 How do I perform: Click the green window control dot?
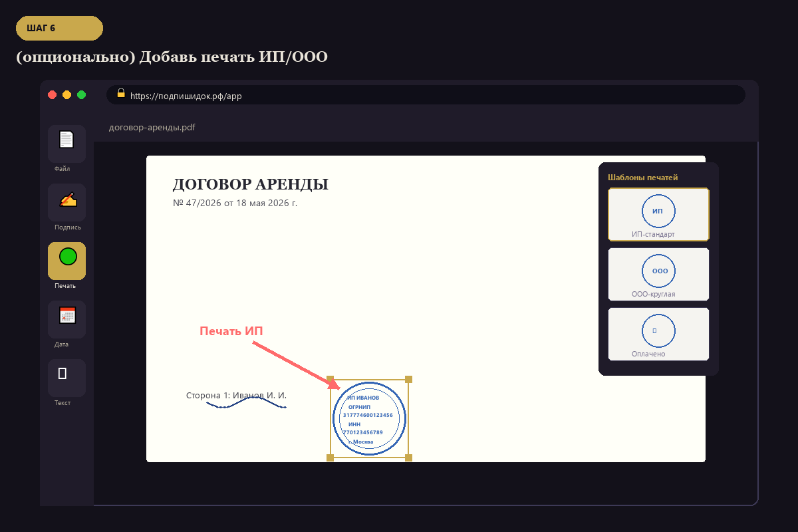pyautogui.click(x=81, y=95)
